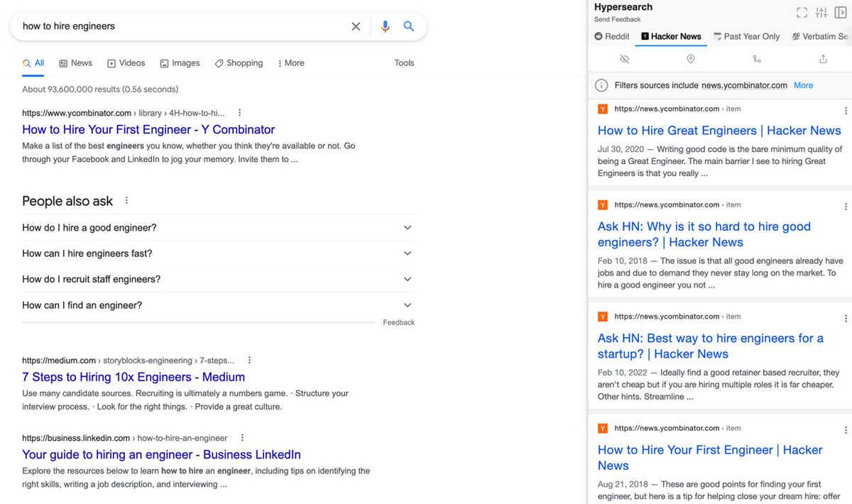Open menu for 'Why is it so hard' result
The width and height of the screenshot is (852, 504).
(x=846, y=207)
